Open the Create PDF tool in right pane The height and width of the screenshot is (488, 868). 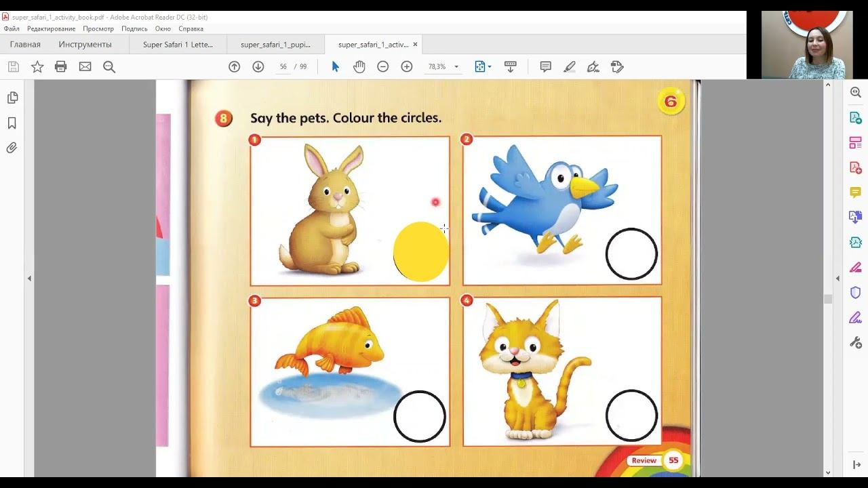[x=856, y=168]
